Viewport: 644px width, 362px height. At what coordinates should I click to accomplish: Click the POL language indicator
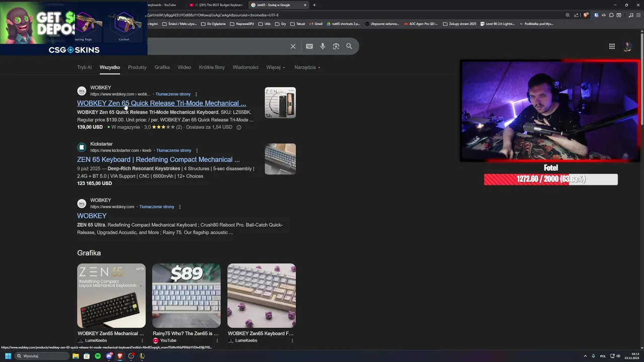[603, 356]
